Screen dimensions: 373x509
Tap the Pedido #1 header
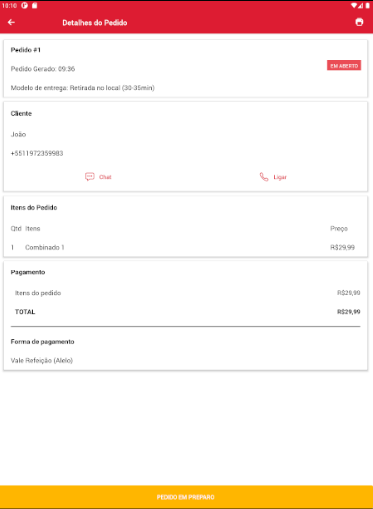(x=26, y=50)
